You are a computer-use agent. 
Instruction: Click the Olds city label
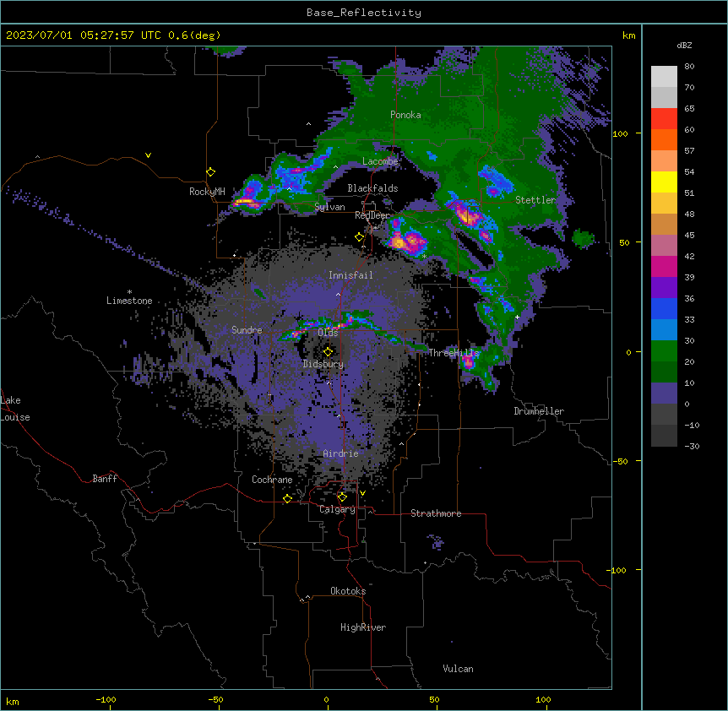[x=328, y=333]
